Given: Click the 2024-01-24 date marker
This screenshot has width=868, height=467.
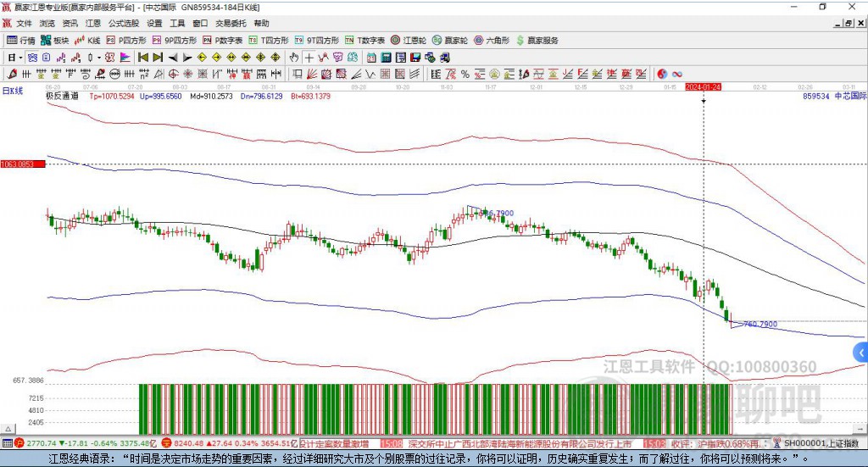Looking at the screenshot, I should point(703,87).
